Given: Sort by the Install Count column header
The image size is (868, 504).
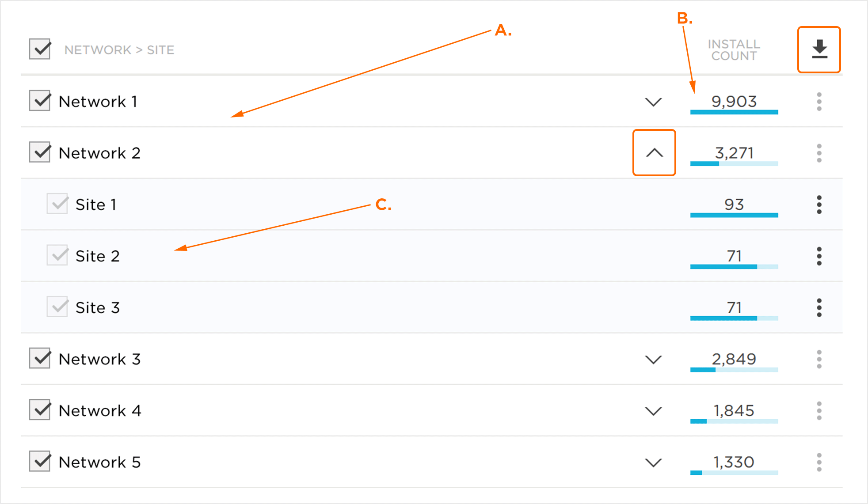Looking at the screenshot, I should (734, 50).
